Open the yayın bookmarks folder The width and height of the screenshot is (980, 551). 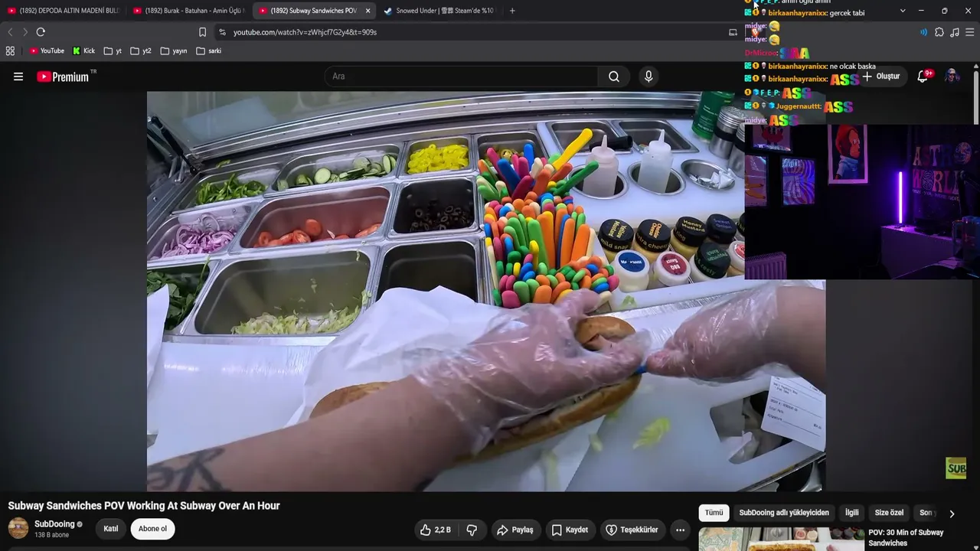[x=174, y=51]
